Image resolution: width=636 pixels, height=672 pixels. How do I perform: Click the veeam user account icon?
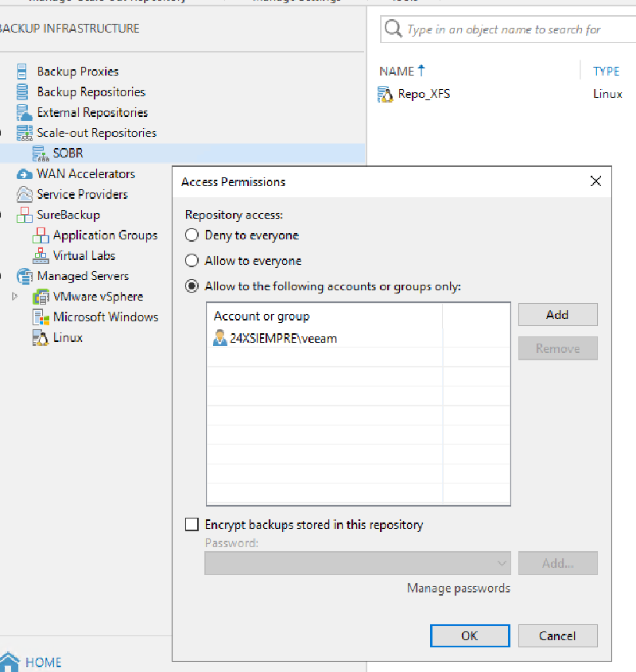pyautogui.click(x=220, y=338)
